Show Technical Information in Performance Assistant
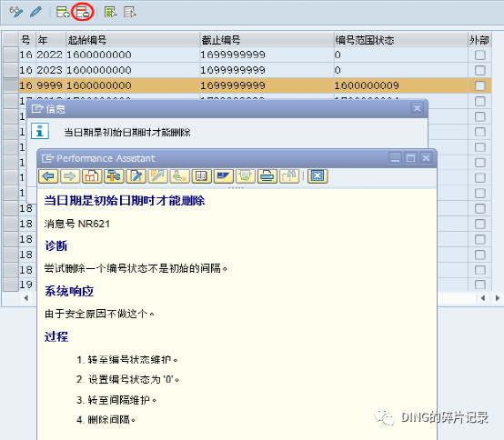This screenshot has width=504, height=440. click(x=114, y=176)
